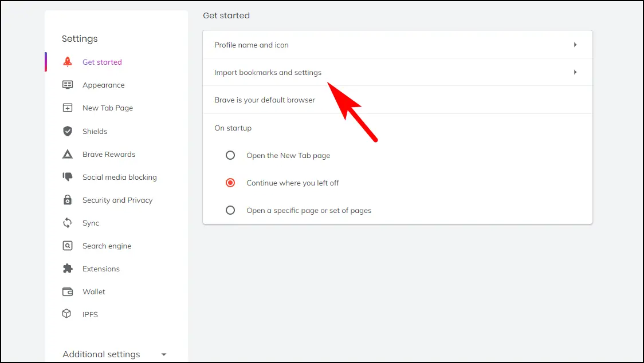The width and height of the screenshot is (644, 363).
Task: Open Import bookmarks and settings arrow
Action: (x=575, y=72)
